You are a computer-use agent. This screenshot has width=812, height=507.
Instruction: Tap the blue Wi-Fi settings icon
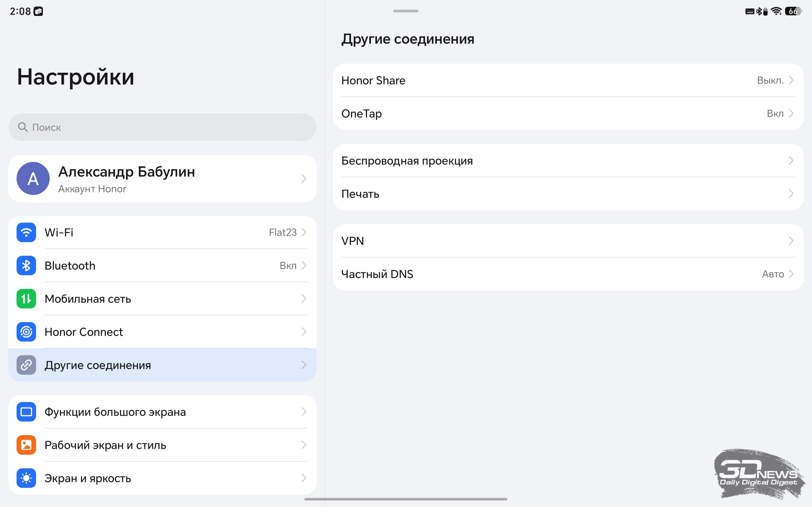[26, 232]
